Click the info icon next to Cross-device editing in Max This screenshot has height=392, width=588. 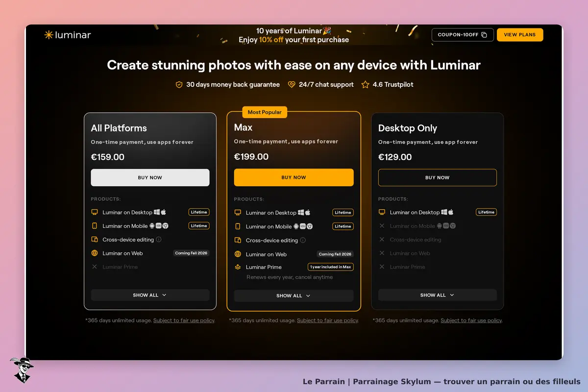click(x=303, y=240)
